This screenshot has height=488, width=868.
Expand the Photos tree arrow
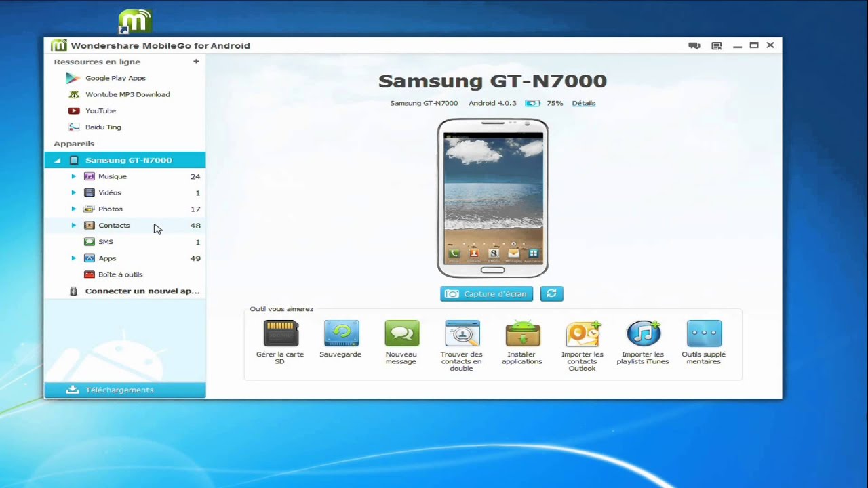pos(73,209)
